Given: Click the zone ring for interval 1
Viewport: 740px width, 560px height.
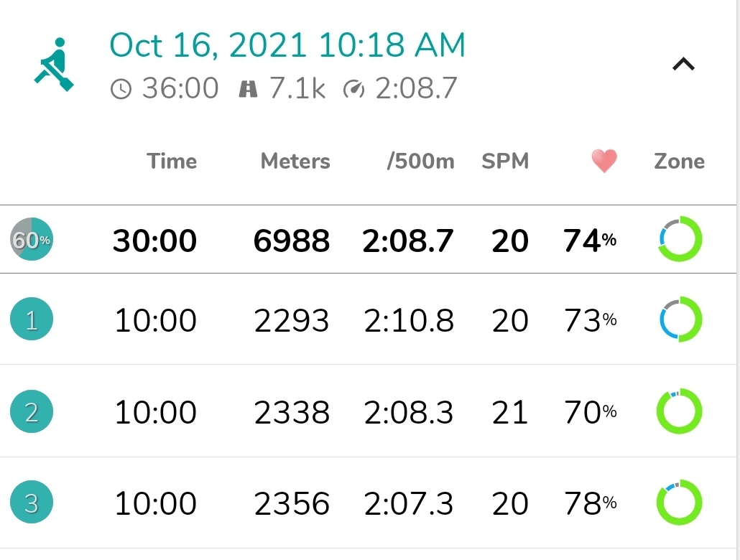Looking at the screenshot, I should pyautogui.click(x=680, y=319).
